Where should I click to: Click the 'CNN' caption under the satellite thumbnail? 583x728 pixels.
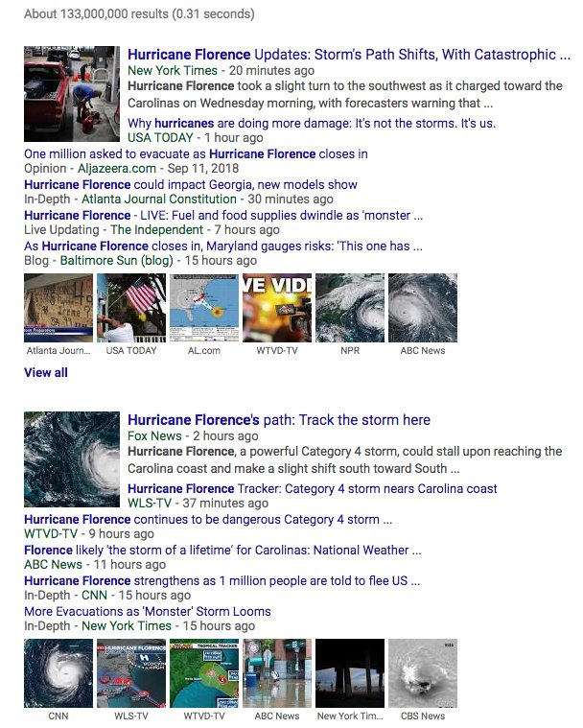point(58,716)
